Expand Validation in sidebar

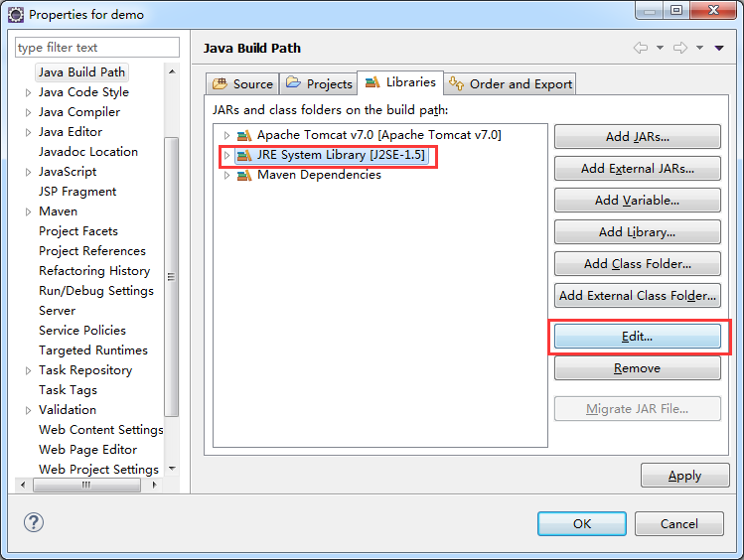coord(28,410)
